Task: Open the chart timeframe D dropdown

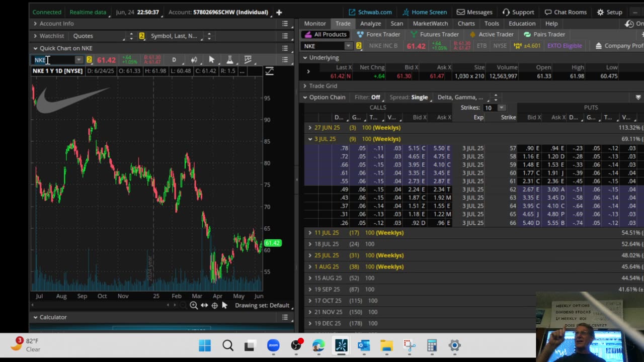Action: tap(174, 60)
